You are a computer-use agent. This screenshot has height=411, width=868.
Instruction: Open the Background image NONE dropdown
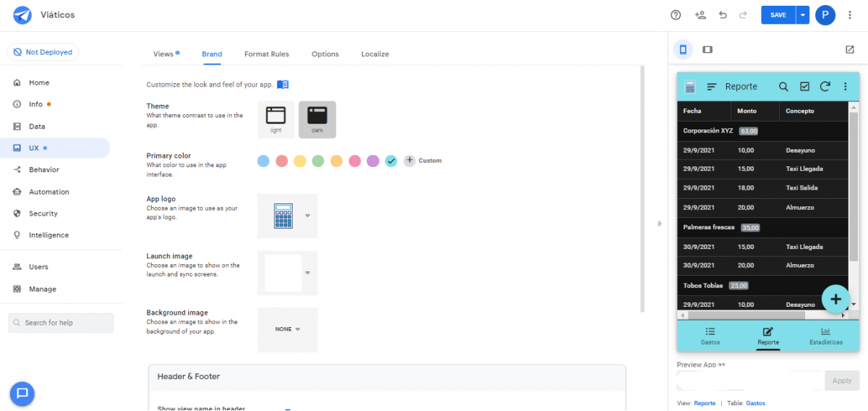(x=287, y=329)
